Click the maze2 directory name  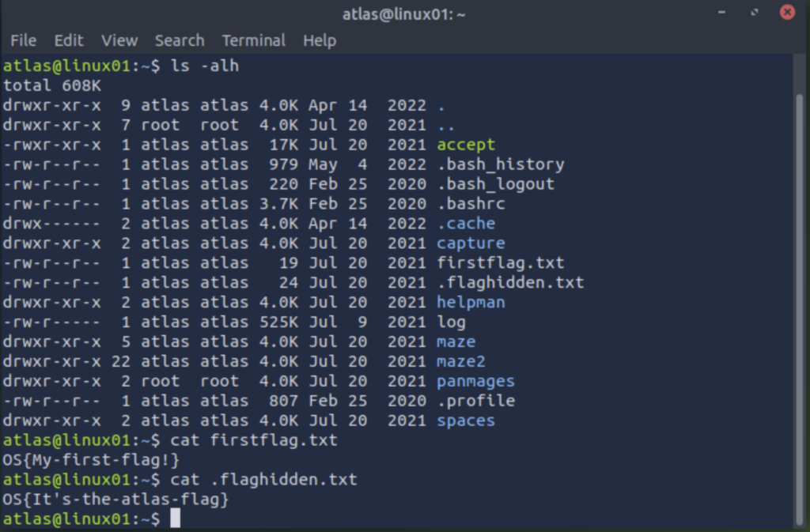[x=461, y=361]
